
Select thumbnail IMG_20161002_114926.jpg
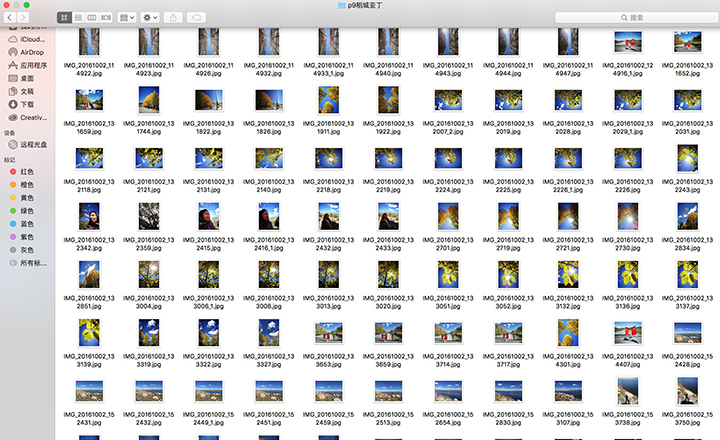[209, 42]
